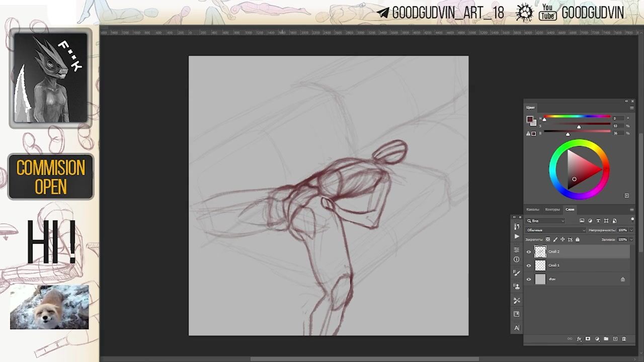Switch to the Каналы tab
The height and width of the screenshot is (362, 644).
pos(532,209)
